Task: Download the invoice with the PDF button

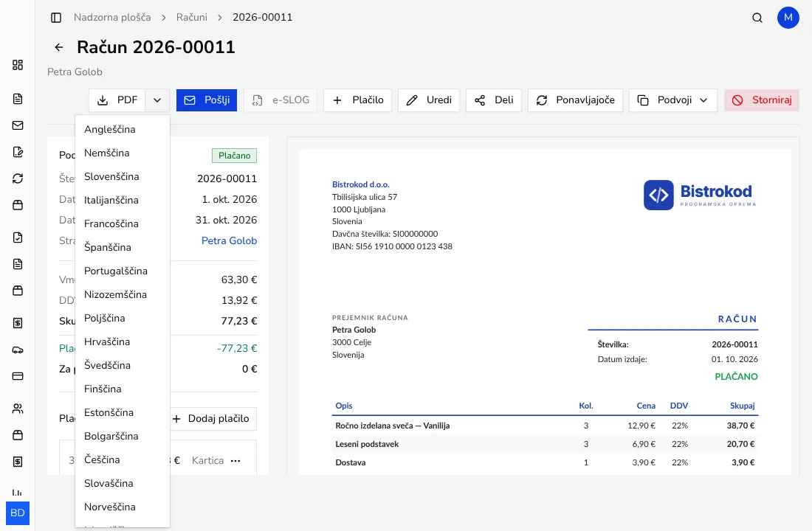Action: click(117, 100)
